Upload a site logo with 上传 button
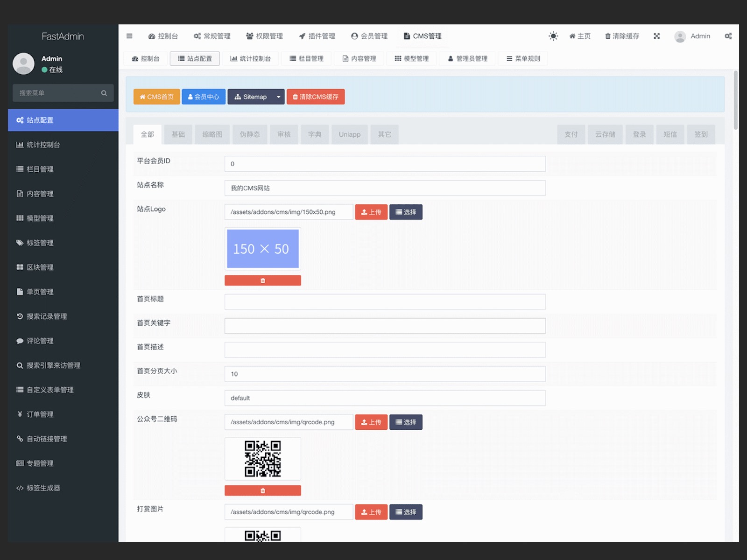 click(x=371, y=212)
